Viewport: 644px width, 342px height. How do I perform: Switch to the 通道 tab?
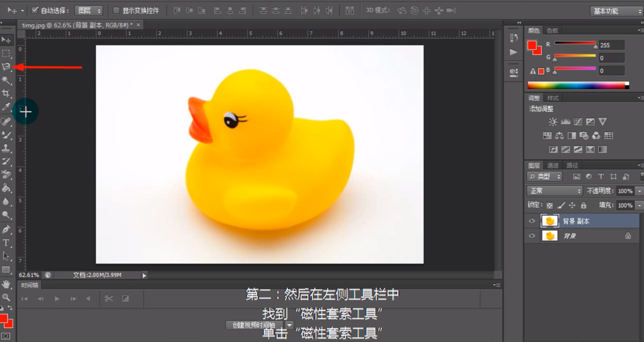click(x=553, y=165)
